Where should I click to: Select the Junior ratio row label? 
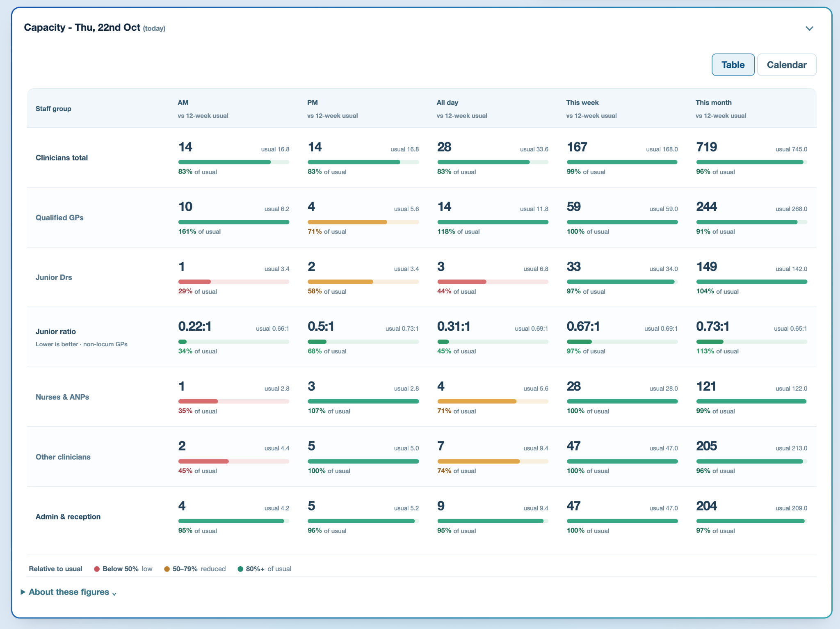pyautogui.click(x=56, y=332)
